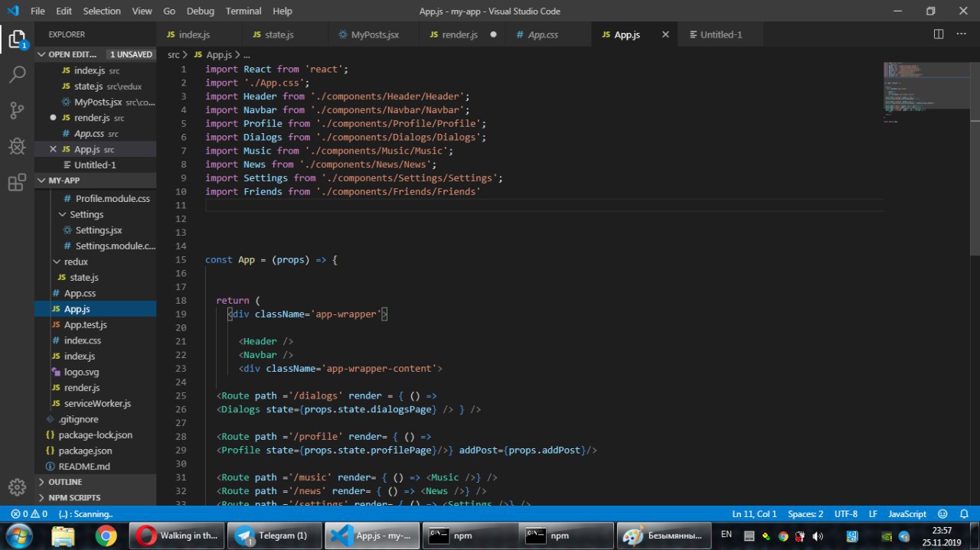The image size is (980, 550).
Task: Open Telegram from the Windows taskbar
Action: [273, 535]
